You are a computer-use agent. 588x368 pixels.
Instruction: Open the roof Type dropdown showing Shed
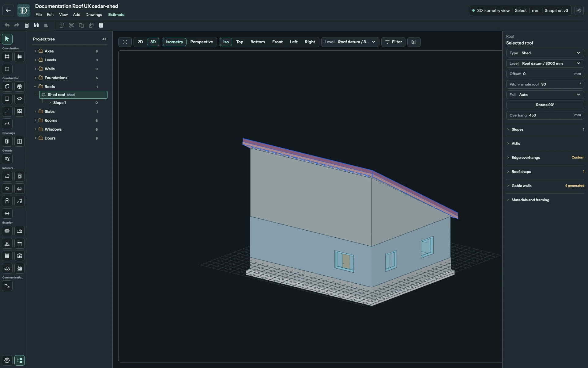pyautogui.click(x=545, y=53)
